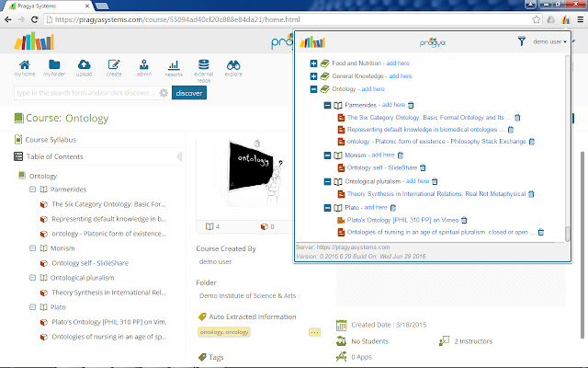The width and height of the screenshot is (588, 368).
Task: Select Ontology self - SlideShare in Table of Contents
Action: tap(90, 263)
